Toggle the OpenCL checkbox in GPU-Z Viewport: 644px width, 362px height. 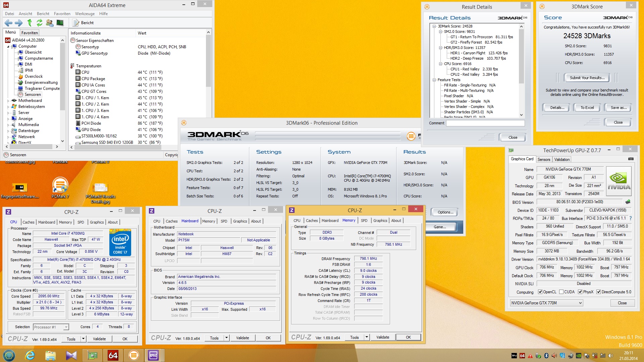[540, 292]
